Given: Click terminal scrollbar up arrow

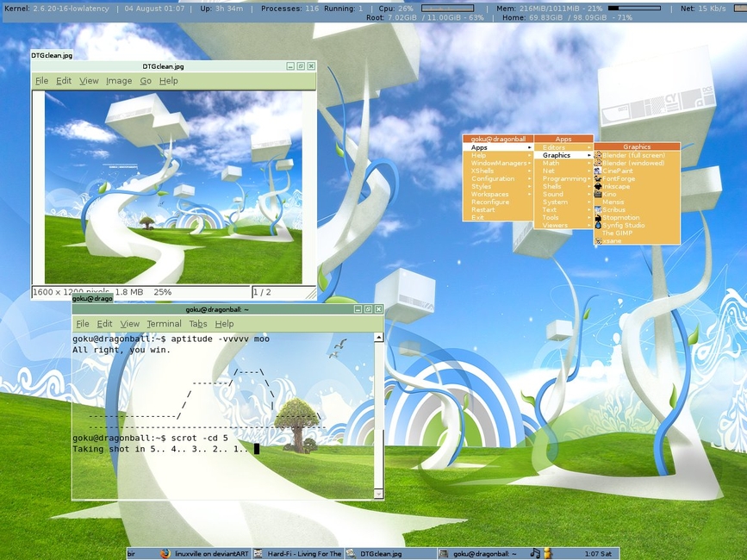Looking at the screenshot, I should click(x=379, y=338).
